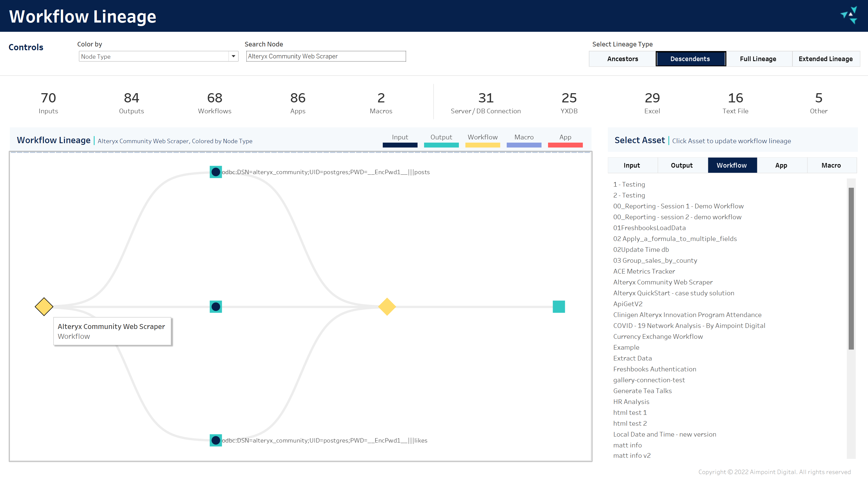This screenshot has width=868, height=483.
Task: Select 'ACE Metrics Tracker' asset
Action: coord(644,271)
